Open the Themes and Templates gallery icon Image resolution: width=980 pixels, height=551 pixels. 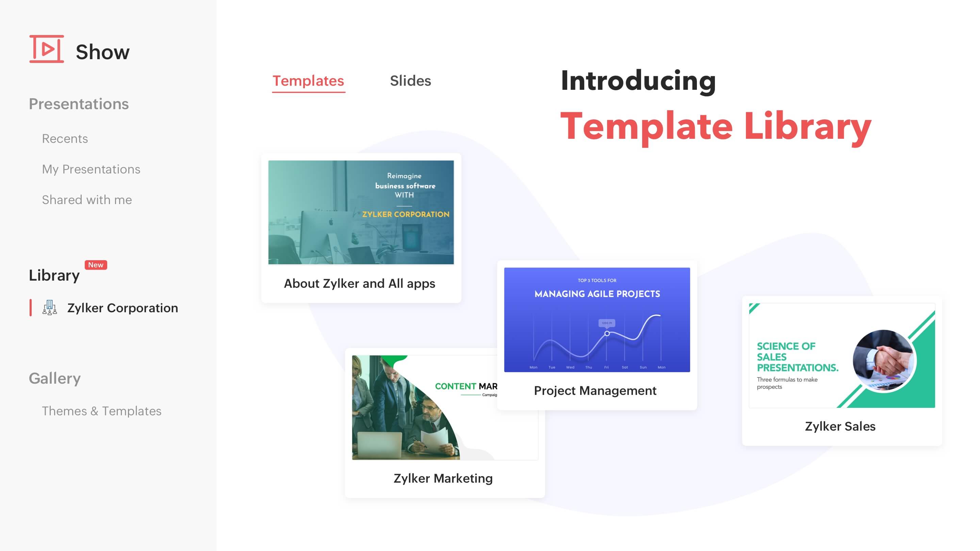(x=101, y=411)
